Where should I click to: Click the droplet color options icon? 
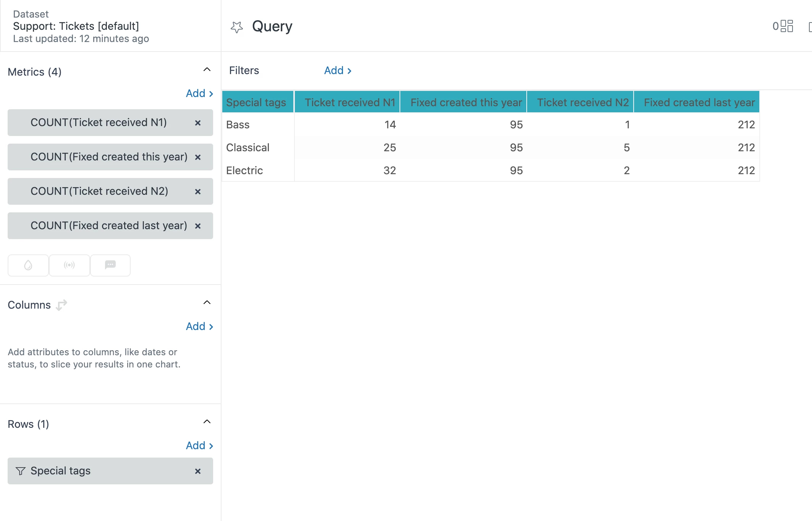pyautogui.click(x=28, y=265)
